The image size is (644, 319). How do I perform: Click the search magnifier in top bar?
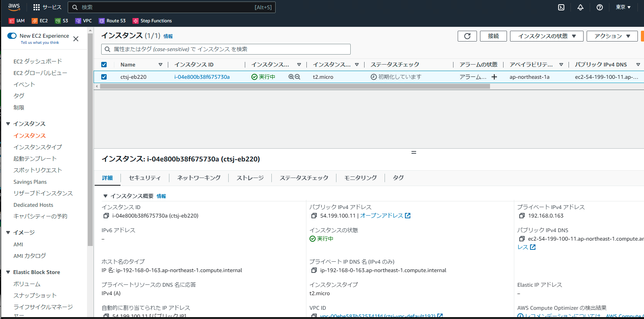point(75,7)
